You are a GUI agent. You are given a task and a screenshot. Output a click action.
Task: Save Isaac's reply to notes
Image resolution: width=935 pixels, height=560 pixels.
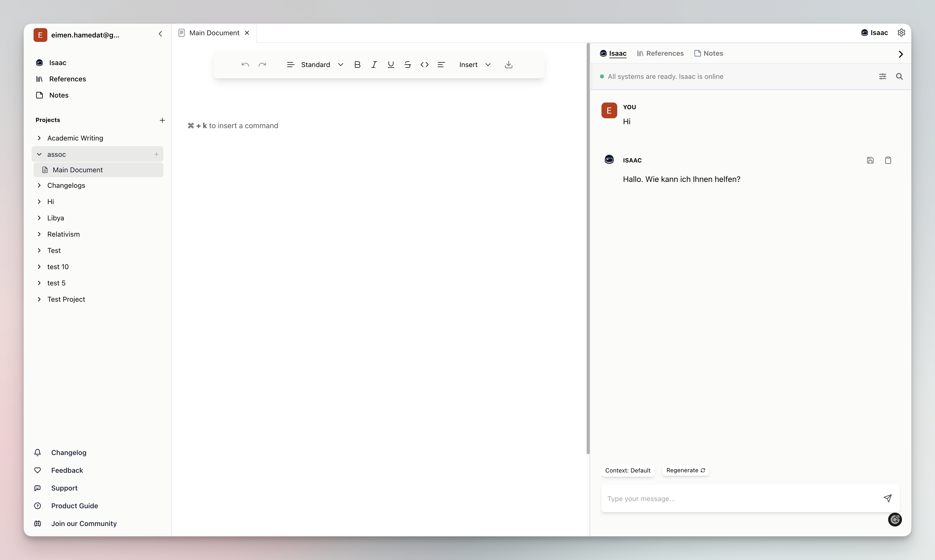(870, 160)
